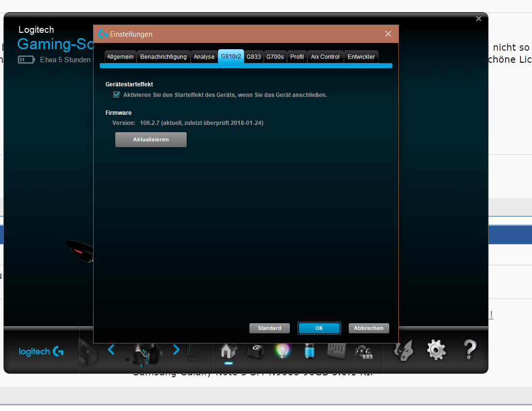Viewport: 532px width, 411px height.
Task: Click the Logitech G logo
Action: [x=41, y=351]
